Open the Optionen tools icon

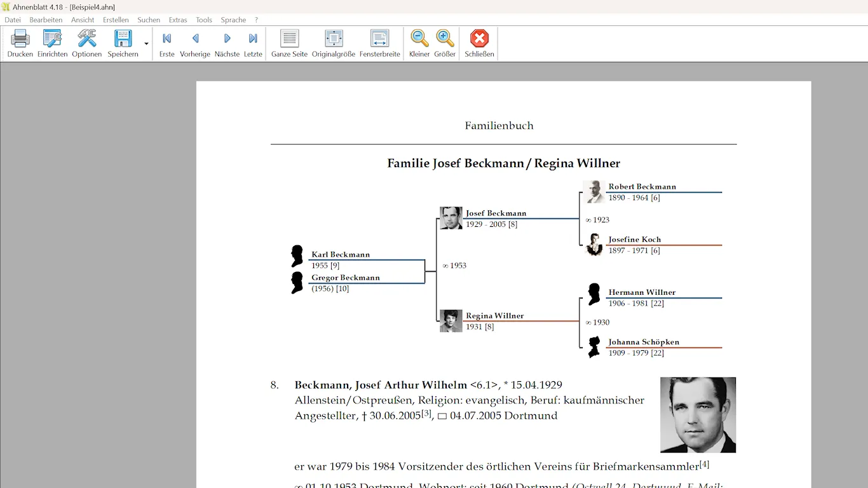tap(86, 39)
